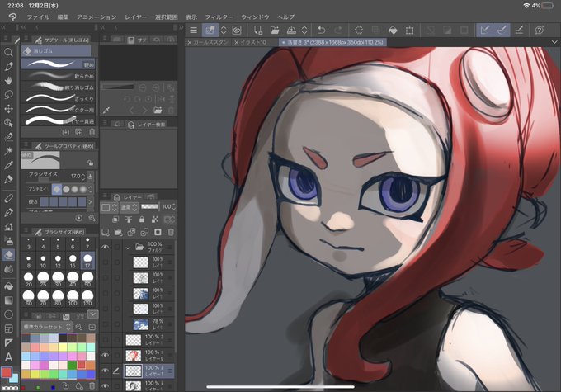Expand color palette tab chevron button
This screenshot has width=561, height=392.
[x=92, y=314]
